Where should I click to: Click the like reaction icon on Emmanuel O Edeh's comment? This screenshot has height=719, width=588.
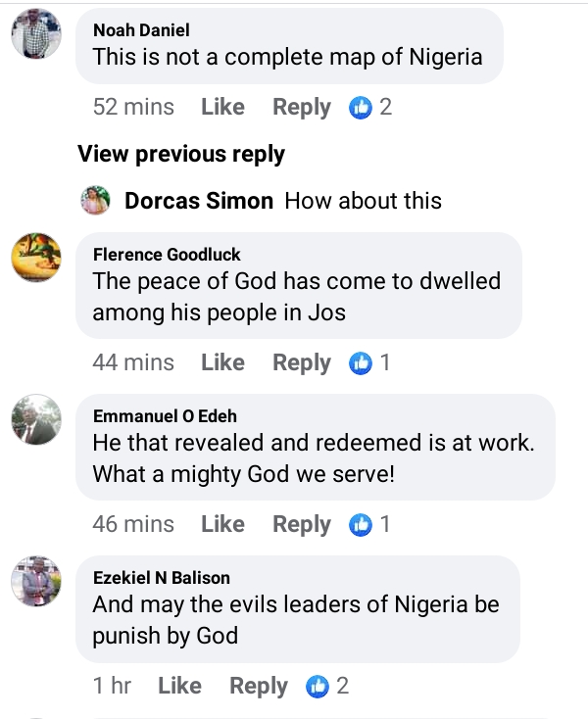pyautogui.click(x=361, y=525)
